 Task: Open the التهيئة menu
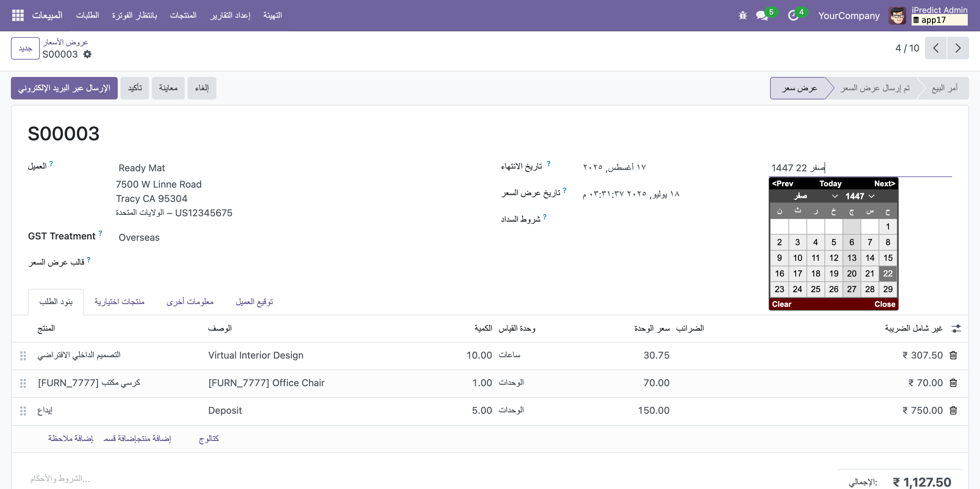pyautogui.click(x=272, y=15)
